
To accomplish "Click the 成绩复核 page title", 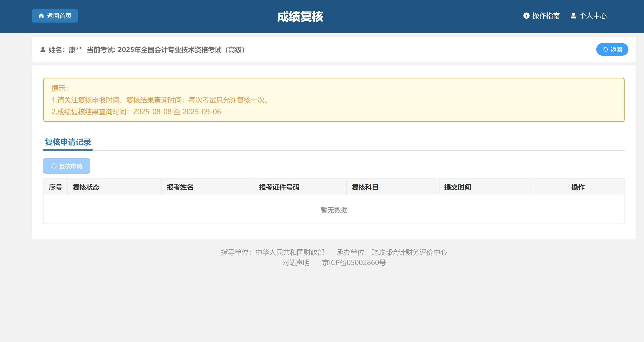I will pos(300,17).
